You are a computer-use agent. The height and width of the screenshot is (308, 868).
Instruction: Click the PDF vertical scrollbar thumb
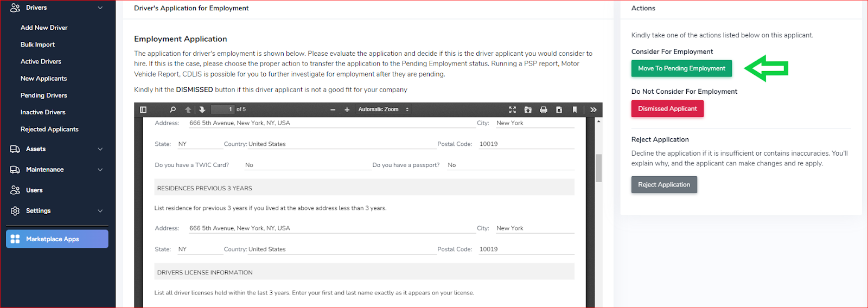[x=599, y=168]
